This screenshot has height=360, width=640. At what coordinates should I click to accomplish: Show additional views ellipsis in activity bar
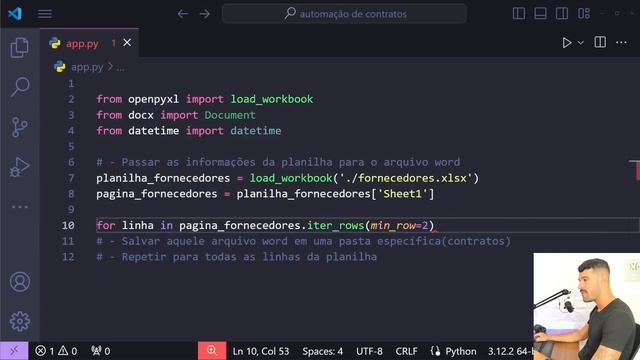[20, 207]
